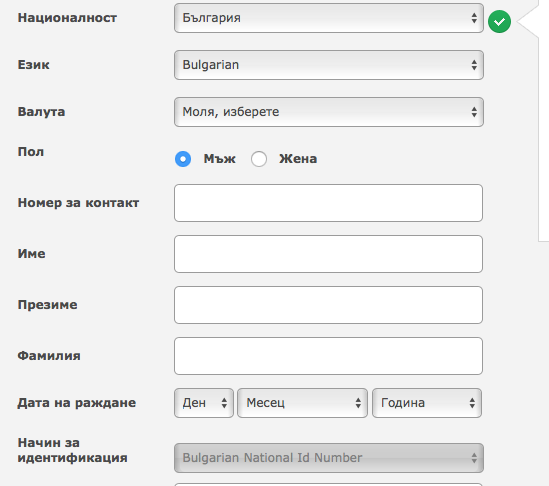The image size is (549, 486).
Task: Open the Месец birth month dropdown
Action: (303, 403)
